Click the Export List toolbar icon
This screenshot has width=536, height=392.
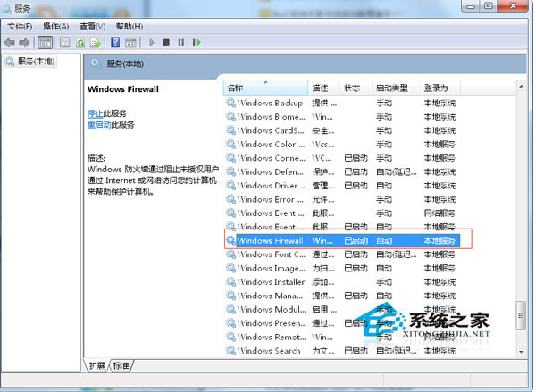(x=96, y=43)
